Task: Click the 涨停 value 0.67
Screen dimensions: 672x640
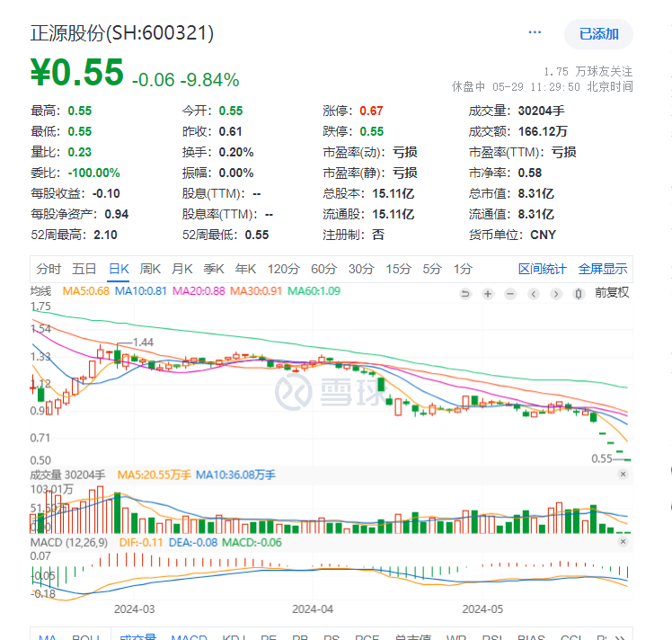Action: point(371,111)
